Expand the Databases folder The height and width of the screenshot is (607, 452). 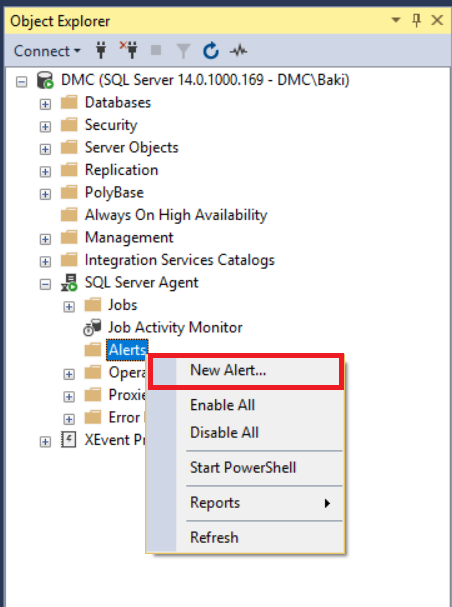[45, 104]
